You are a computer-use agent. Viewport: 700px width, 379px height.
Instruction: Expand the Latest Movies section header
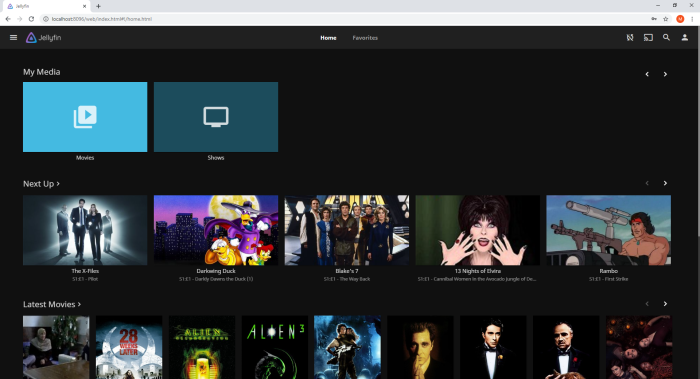[x=52, y=304]
